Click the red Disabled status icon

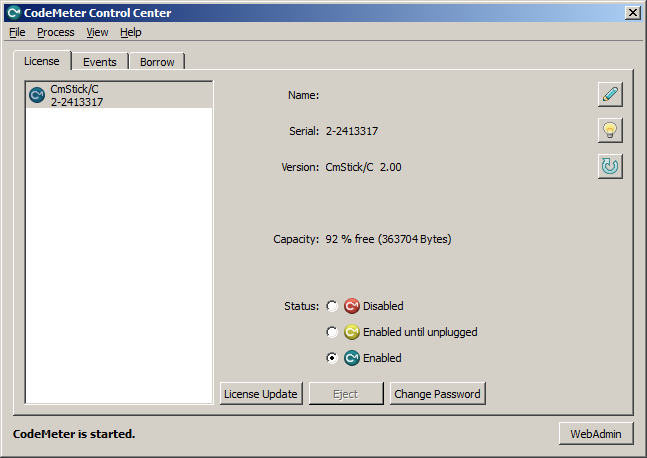click(x=352, y=306)
